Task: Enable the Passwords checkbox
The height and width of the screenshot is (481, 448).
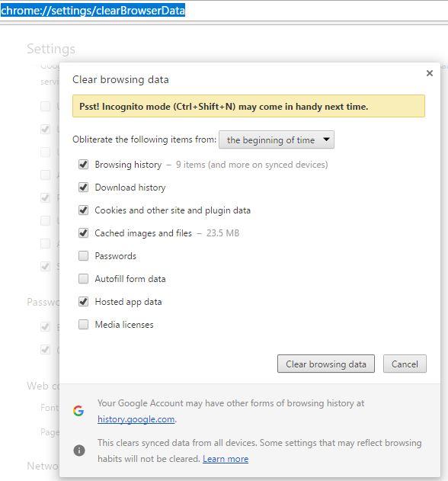Action: (x=83, y=256)
